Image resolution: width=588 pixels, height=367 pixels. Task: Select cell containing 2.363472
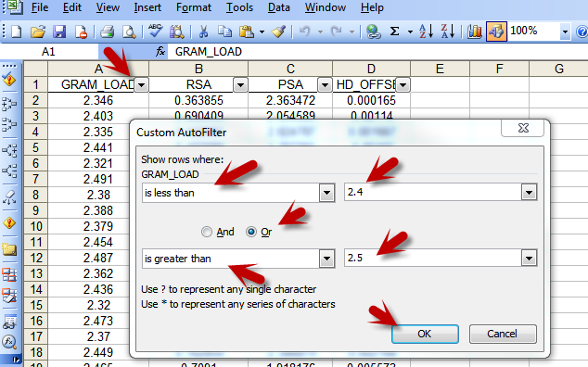click(x=290, y=100)
